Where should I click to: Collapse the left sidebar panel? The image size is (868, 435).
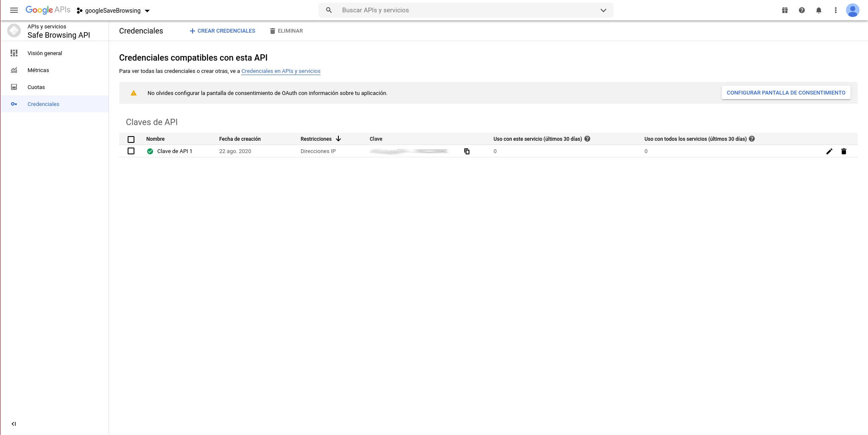pos(14,424)
